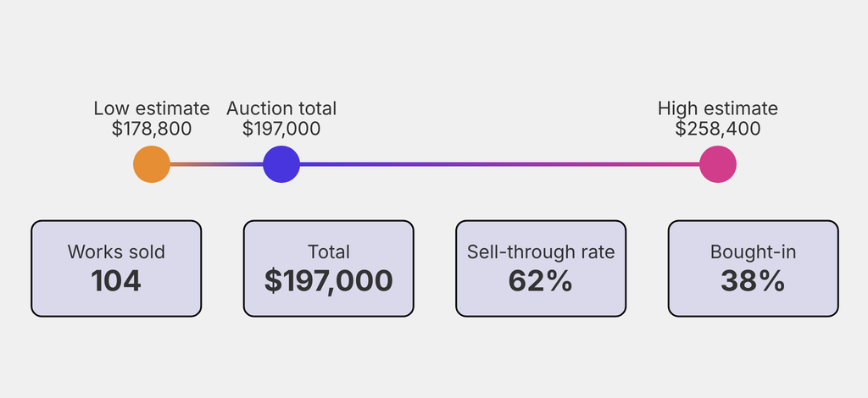Image resolution: width=868 pixels, height=398 pixels.
Task: Click the "Sell-through rate" card label
Action: 541,252
